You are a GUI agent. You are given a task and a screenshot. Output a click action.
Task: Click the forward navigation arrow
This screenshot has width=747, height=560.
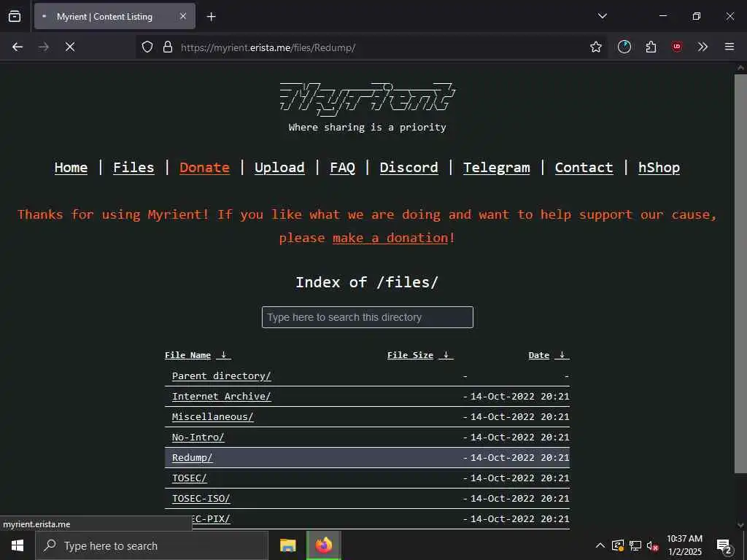(43, 47)
